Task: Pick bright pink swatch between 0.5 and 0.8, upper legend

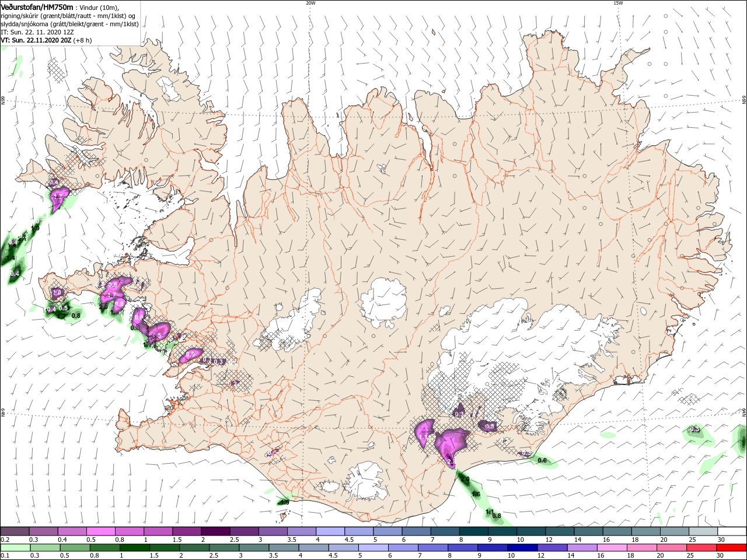Action: click(x=100, y=531)
